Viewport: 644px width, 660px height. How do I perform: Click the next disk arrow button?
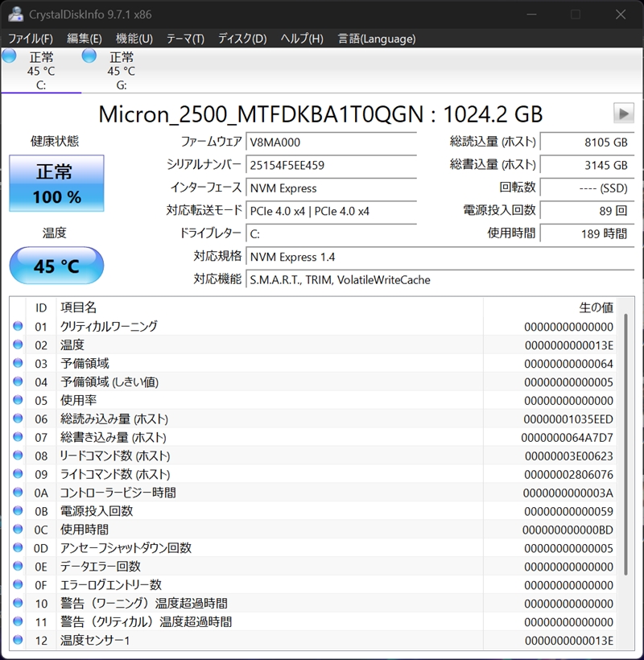click(x=624, y=113)
